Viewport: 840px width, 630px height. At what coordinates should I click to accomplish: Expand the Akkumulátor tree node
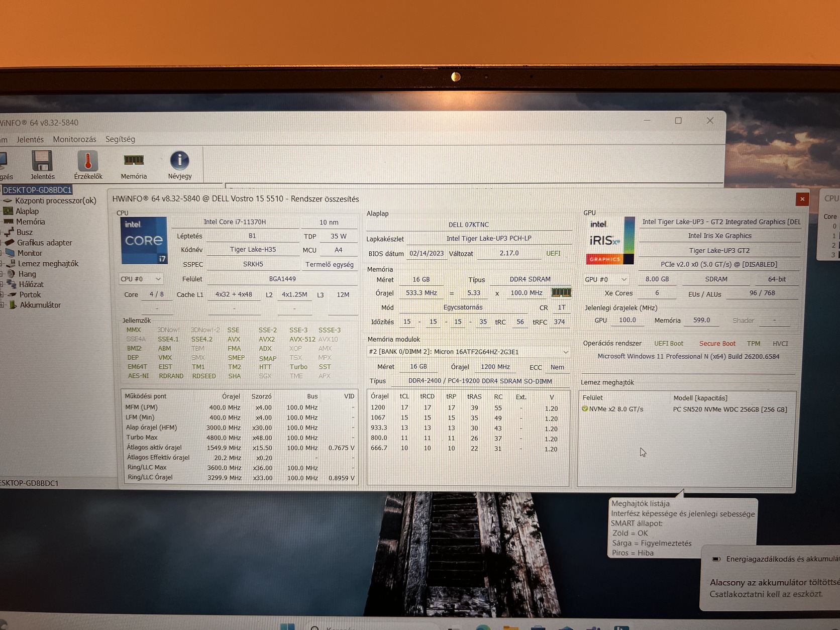coord(3,305)
